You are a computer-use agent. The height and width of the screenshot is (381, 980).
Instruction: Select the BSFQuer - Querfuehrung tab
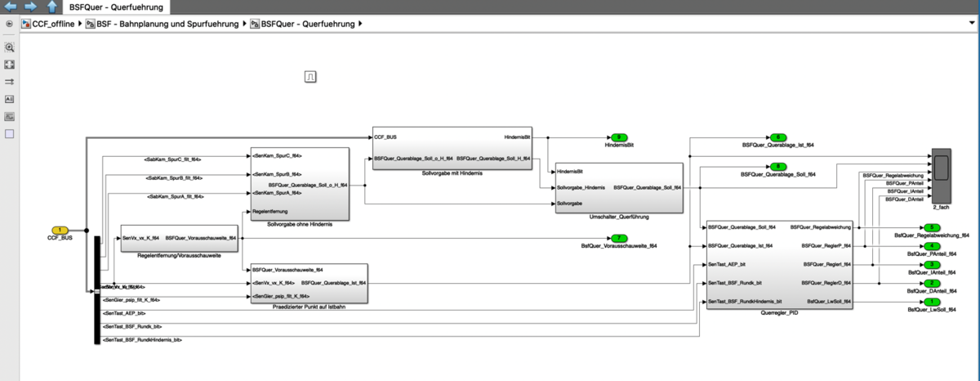[x=115, y=7]
